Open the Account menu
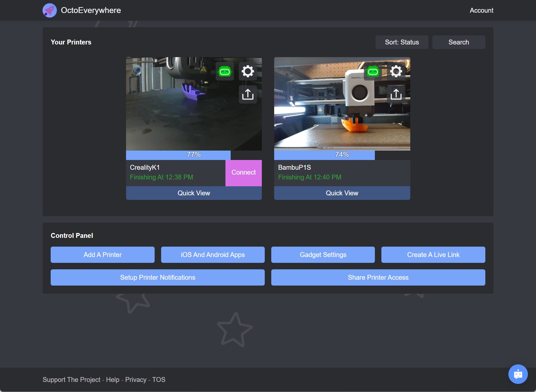The width and height of the screenshot is (536, 392). coord(481,10)
